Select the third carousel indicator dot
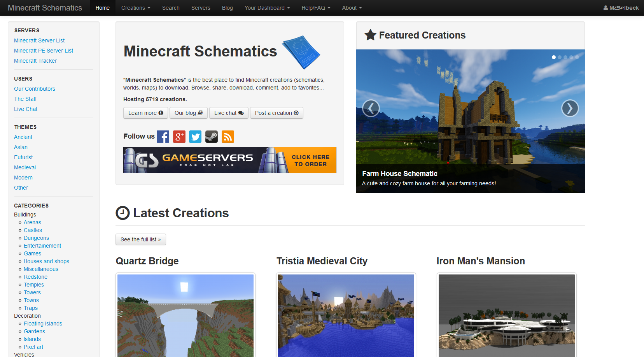Viewport: 644px width, 357px height. click(x=565, y=57)
